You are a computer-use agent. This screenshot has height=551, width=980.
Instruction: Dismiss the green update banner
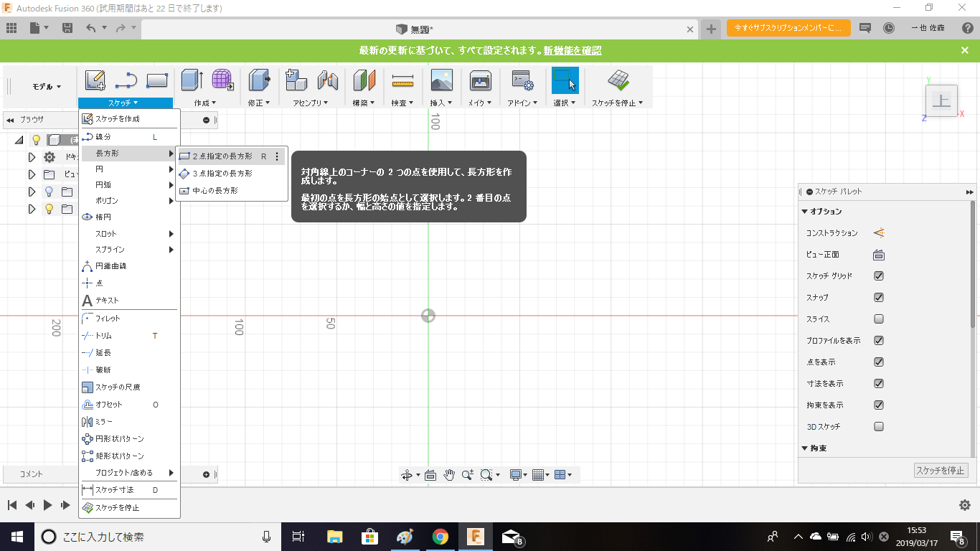coord(965,50)
